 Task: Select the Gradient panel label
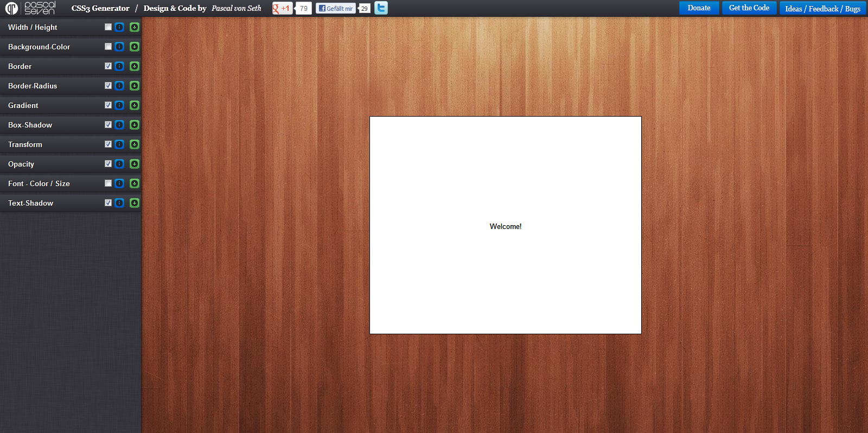tap(23, 105)
